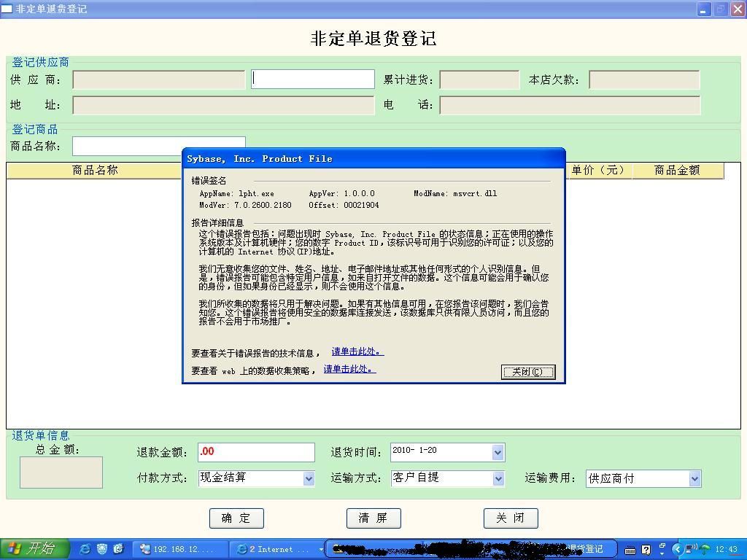Click the 总金额 total amount box

click(x=61, y=472)
